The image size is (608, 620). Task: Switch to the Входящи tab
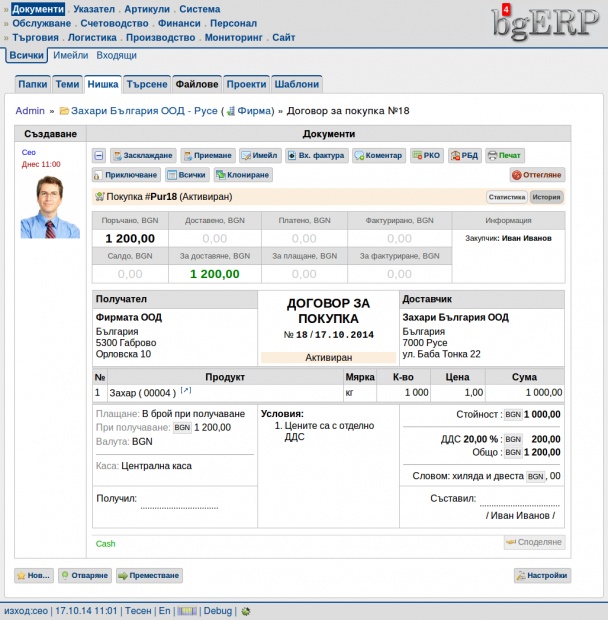tap(117, 55)
